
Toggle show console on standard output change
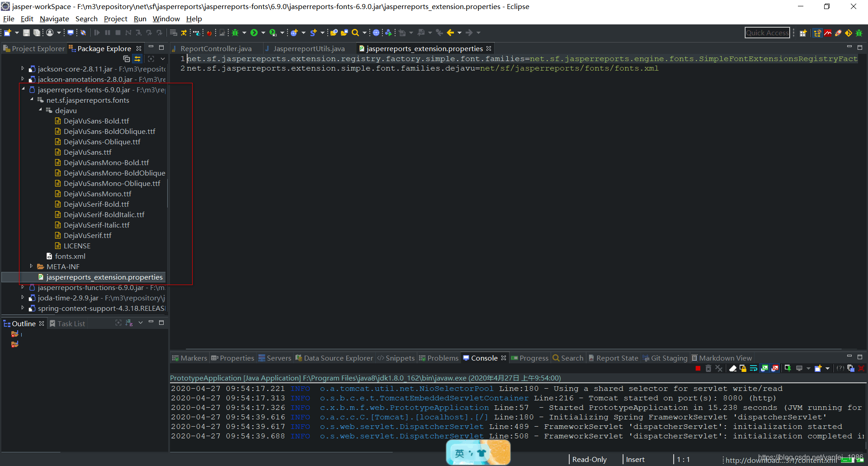tap(764, 368)
